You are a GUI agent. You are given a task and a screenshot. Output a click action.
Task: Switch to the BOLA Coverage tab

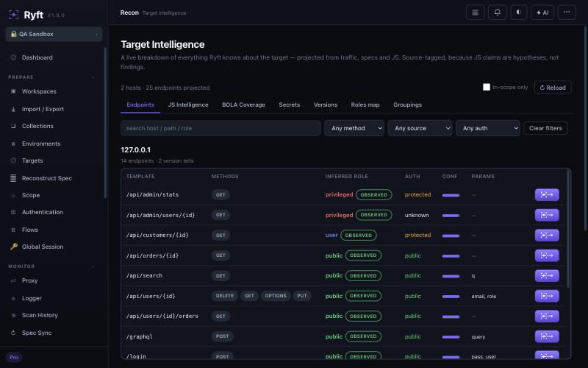tap(243, 105)
